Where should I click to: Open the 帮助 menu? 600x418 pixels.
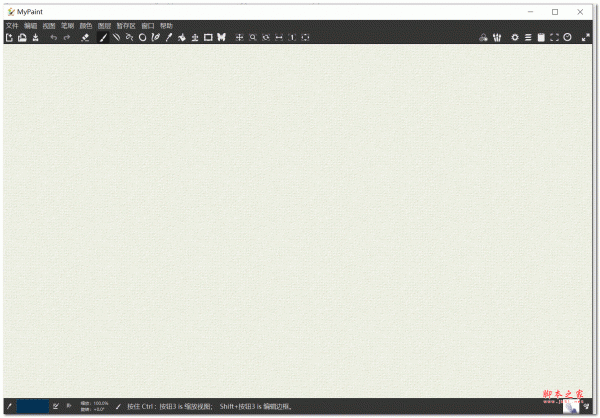[166, 25]
